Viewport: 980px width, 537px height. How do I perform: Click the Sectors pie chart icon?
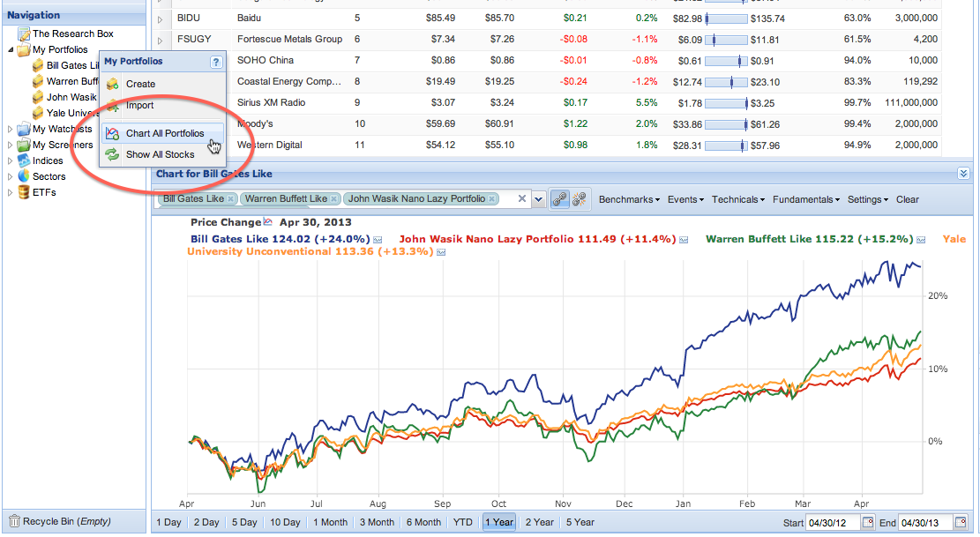[24, 176]
